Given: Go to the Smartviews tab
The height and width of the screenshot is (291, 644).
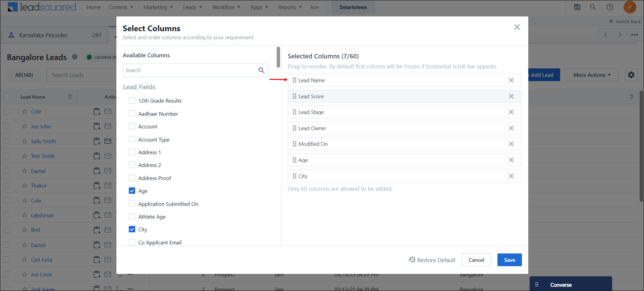Looking at the screenshot, I should click(x=353, y=7).
